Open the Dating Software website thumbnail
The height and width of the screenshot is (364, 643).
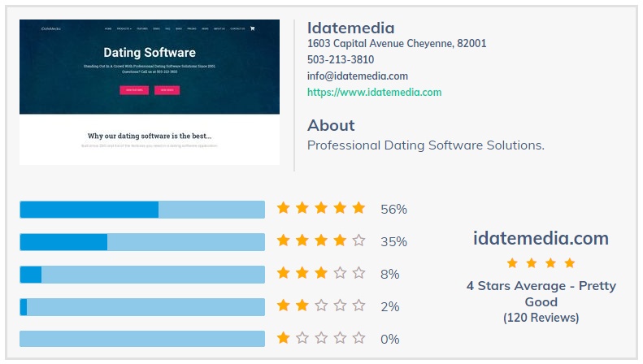click(150, 93)
